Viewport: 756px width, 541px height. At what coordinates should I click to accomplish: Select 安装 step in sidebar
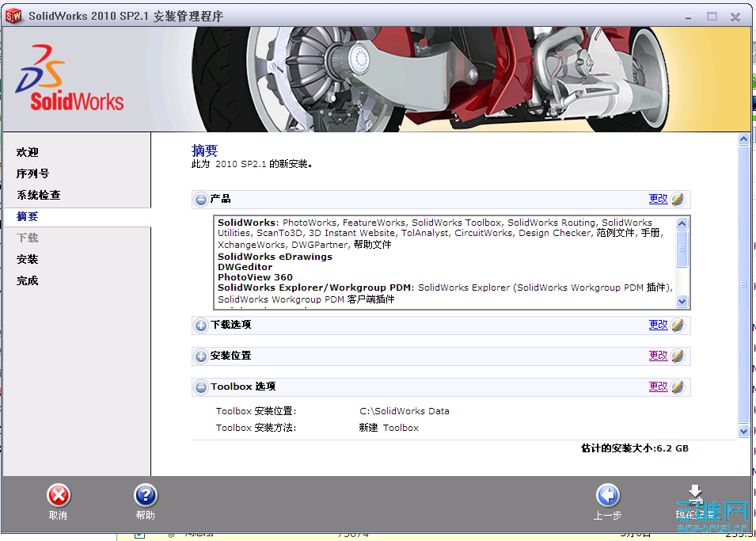tap(28, 259)
